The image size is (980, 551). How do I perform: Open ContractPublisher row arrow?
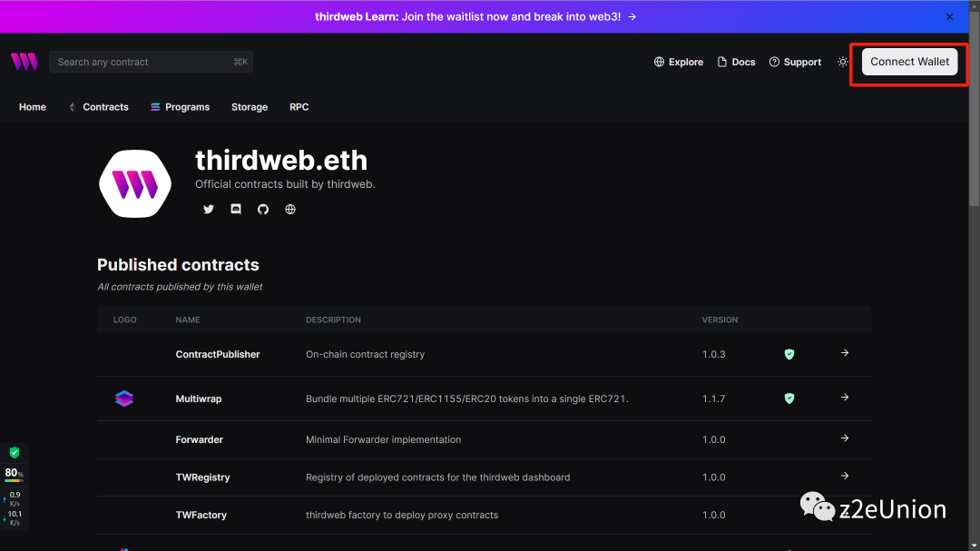[845, 353]
